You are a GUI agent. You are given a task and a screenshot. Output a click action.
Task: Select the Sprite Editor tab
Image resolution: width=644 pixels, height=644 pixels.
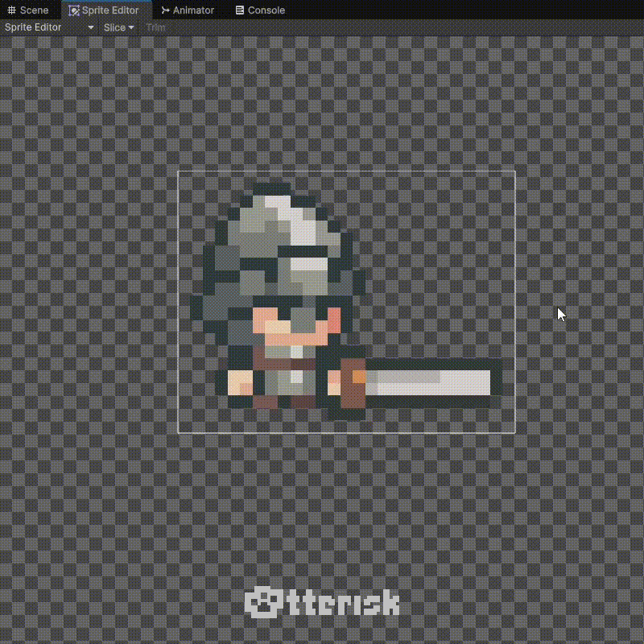pos(106,10)
